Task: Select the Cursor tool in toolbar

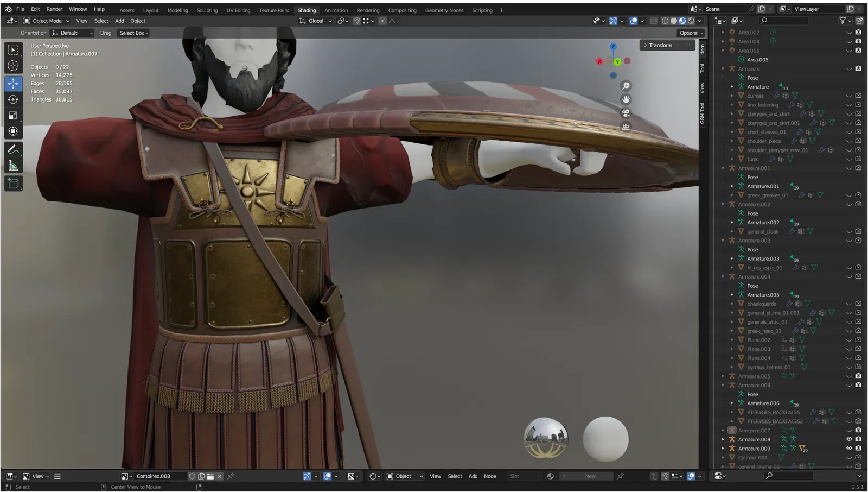Action: [x=13, y=66]
